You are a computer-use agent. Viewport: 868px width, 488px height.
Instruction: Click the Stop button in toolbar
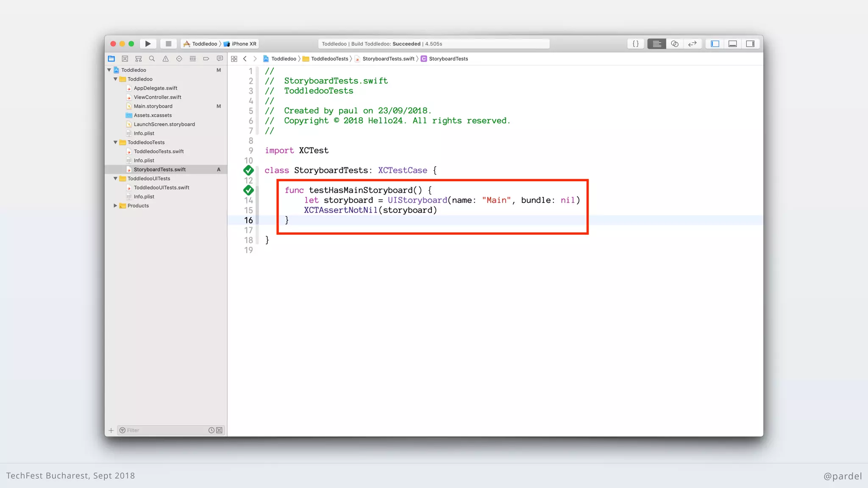point(168,44)
